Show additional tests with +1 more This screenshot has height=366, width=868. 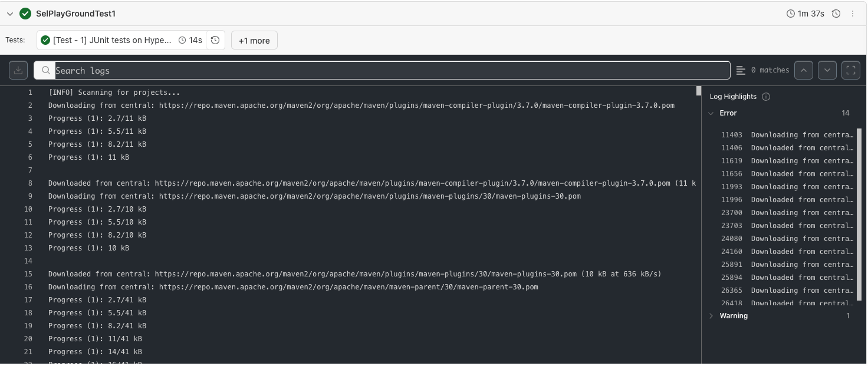coord(254,40)
